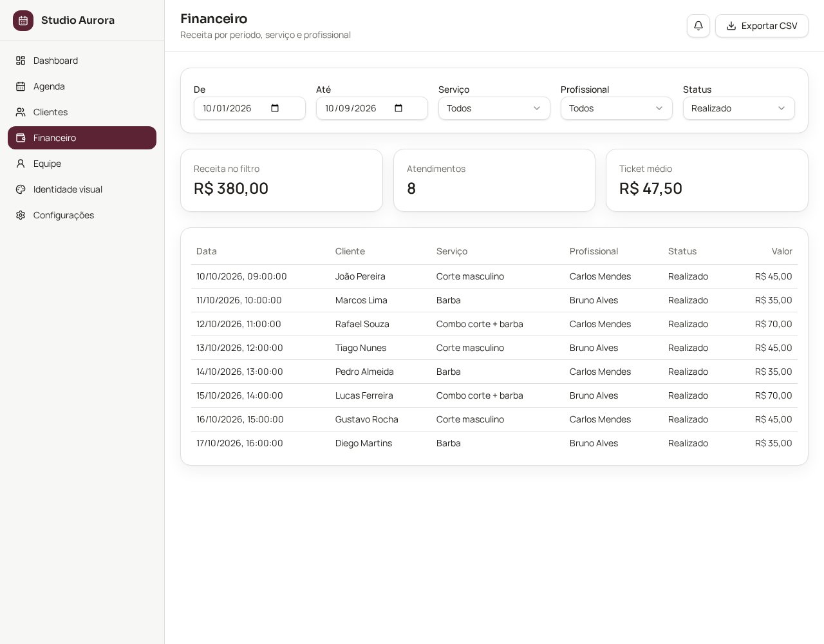The width and height of the screenshot is (824, 644).
Task: Click the Valor column header
Action: click(782, 251)
